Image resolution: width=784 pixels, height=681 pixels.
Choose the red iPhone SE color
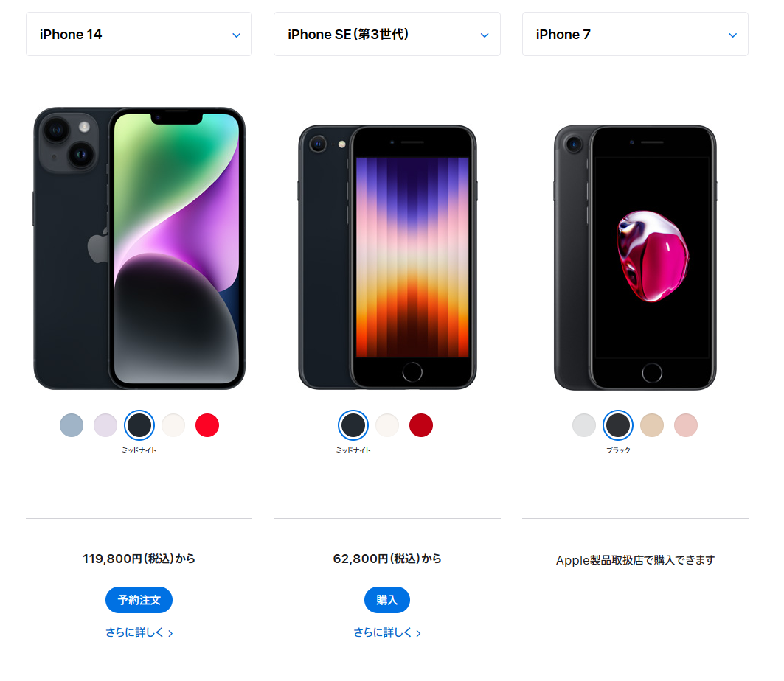coord(421,425)
